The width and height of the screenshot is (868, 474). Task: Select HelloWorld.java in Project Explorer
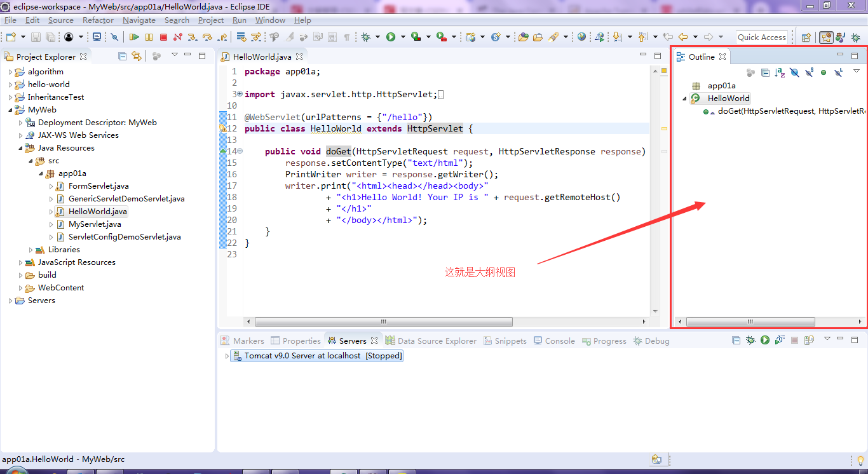pos(97,211)
